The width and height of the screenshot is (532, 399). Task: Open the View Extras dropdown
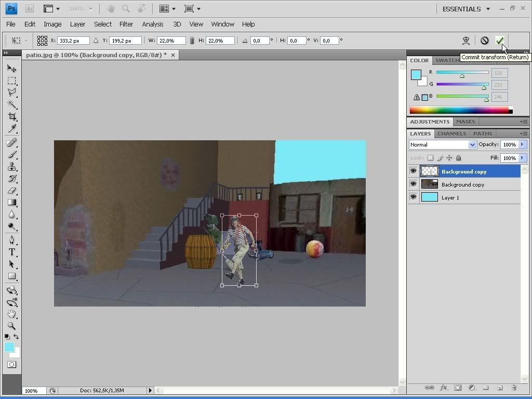point(51,9)
